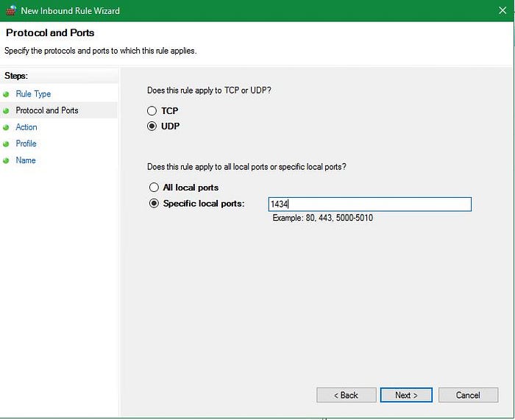The image size is (515, 420).
Task: Click the 'Protocol and Ports' page heading
Action: (x=50, y=33)
